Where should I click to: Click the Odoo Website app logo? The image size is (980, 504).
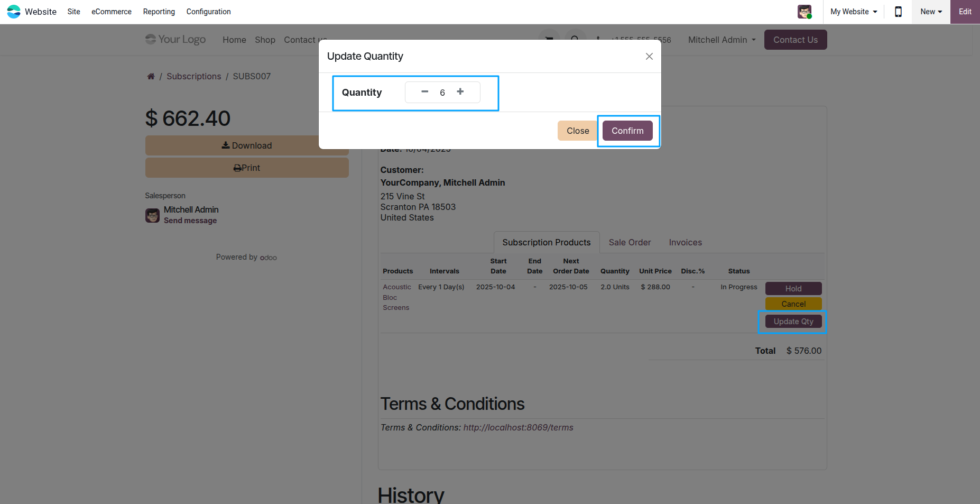click(x=14, y=12)
